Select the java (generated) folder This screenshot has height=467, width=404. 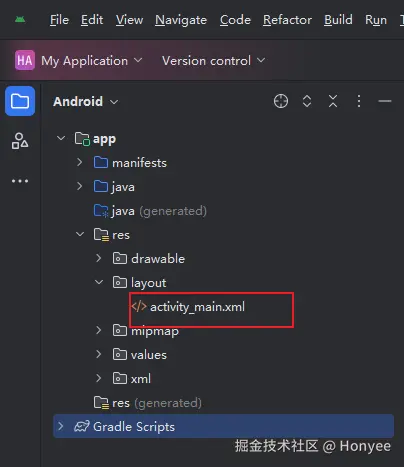150,211
